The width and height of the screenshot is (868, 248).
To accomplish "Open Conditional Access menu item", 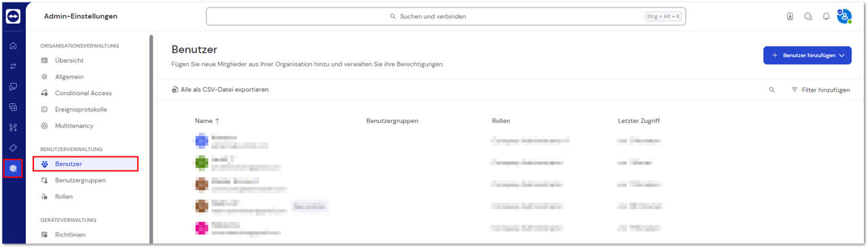I will pyautogui.click(x=83, y=93).
